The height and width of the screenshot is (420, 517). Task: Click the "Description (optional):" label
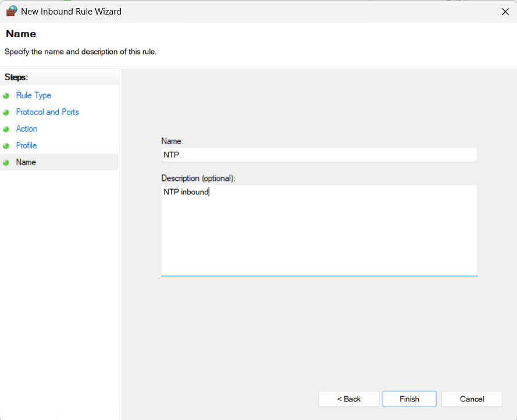198,178
